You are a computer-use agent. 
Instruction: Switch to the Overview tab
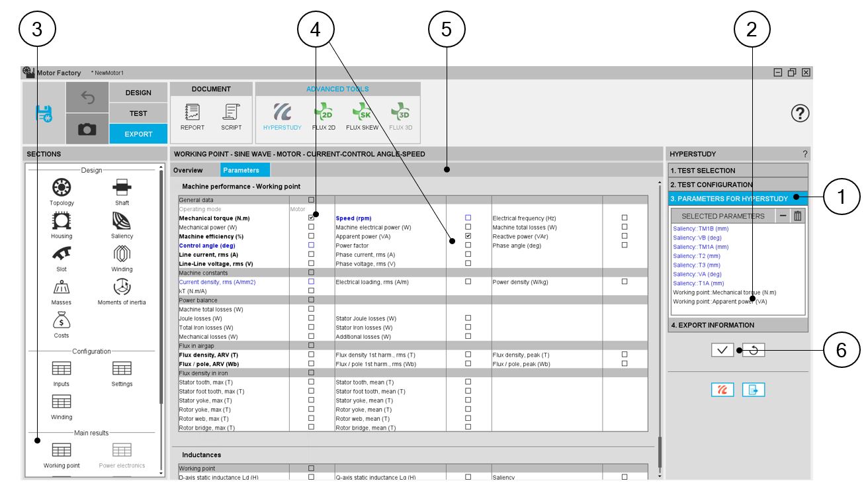tap(188, 170)
